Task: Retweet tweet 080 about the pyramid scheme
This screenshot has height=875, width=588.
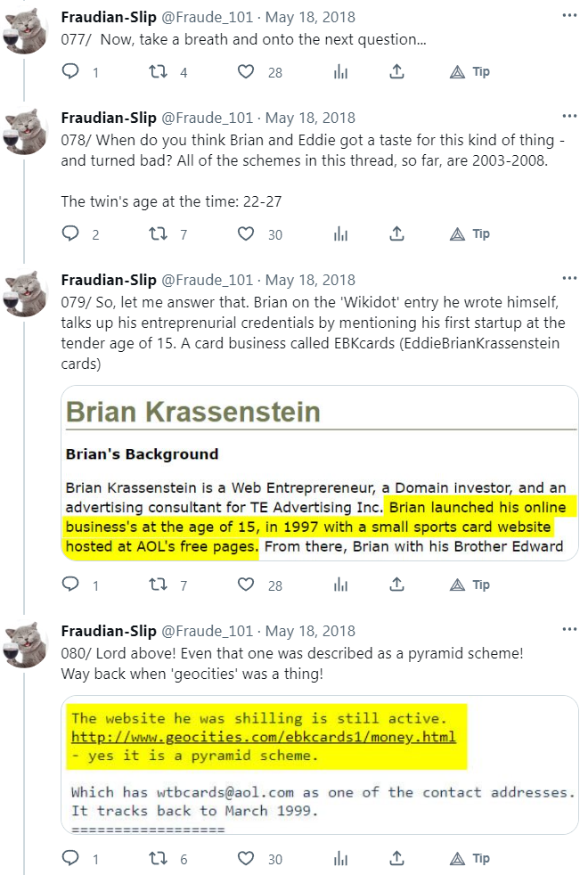Action: [159, 859]
